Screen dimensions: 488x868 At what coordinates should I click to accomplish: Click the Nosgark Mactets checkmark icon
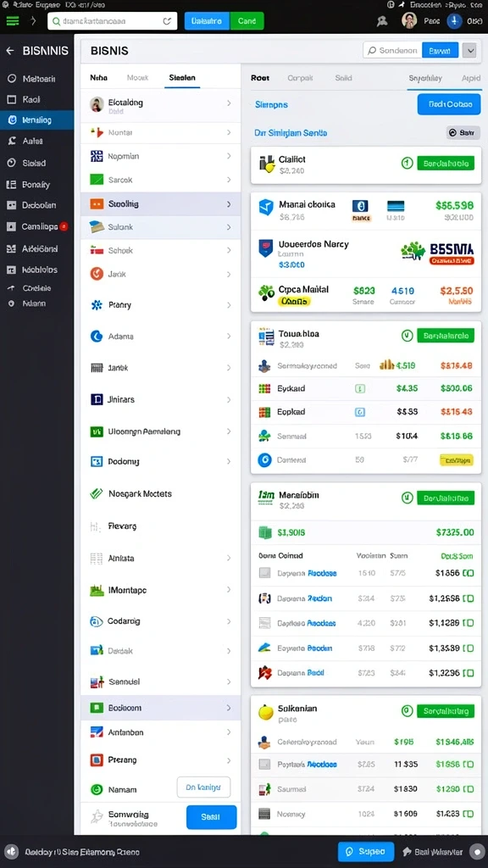[97, 494]
